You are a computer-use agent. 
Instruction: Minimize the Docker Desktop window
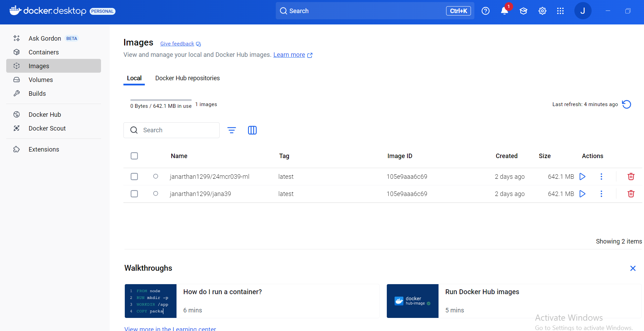[608, 11]
